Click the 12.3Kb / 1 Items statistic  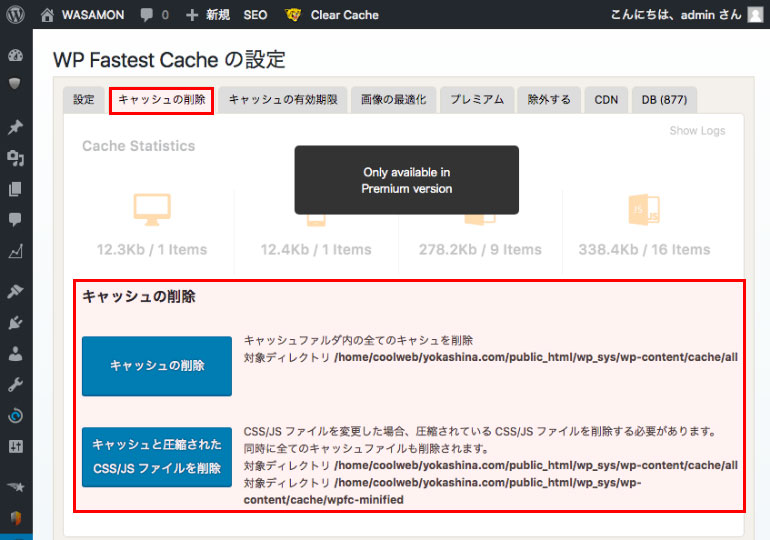coord(152,250)
